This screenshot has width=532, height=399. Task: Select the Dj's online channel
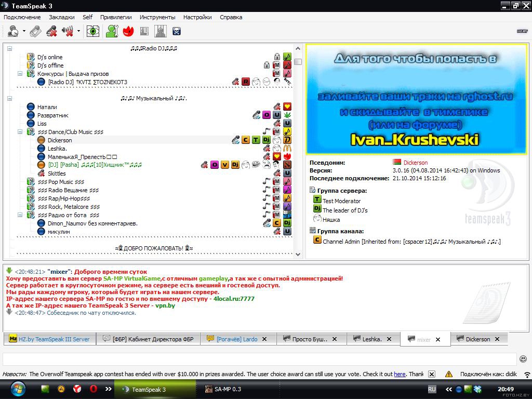coord(50,57)
